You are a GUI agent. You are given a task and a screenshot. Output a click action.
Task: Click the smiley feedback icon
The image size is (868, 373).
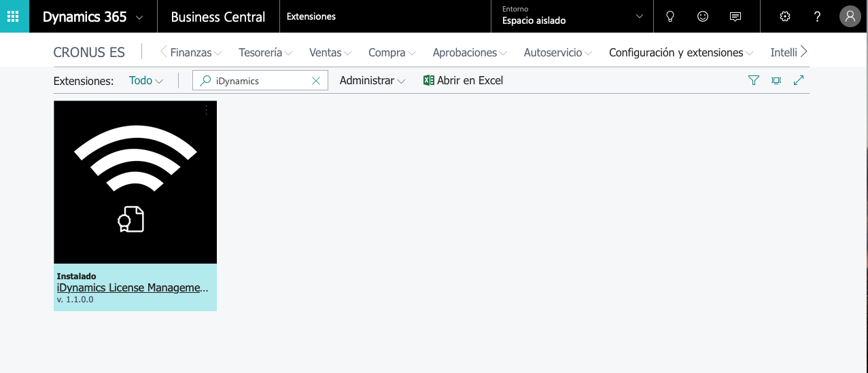click(x=703, y=16)
